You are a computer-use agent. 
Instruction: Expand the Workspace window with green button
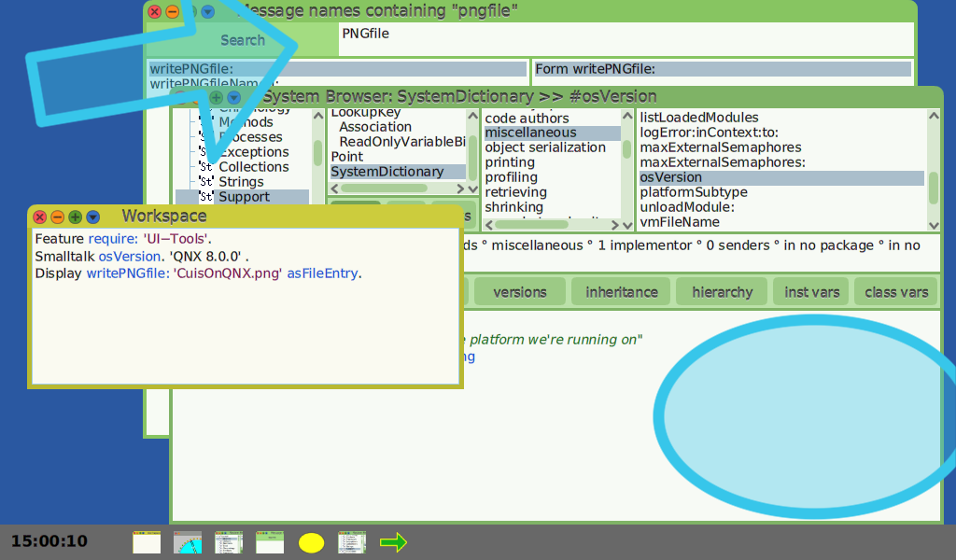pyautogui.click(x=75, y=217)
